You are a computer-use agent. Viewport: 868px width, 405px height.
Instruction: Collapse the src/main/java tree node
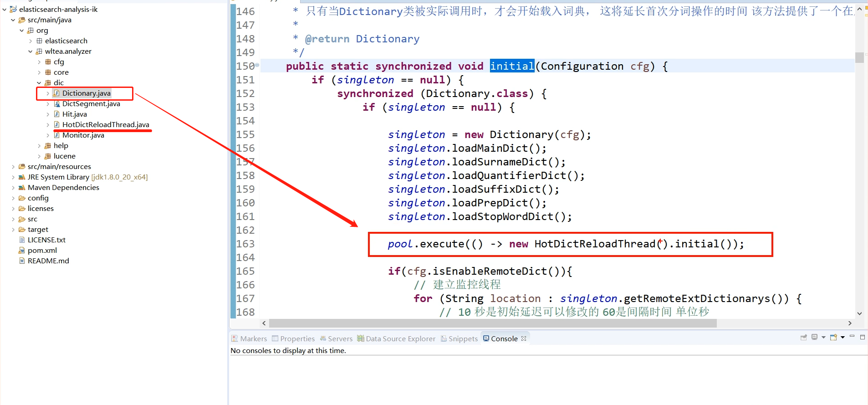pyautogui.click(x=13, y=20)
